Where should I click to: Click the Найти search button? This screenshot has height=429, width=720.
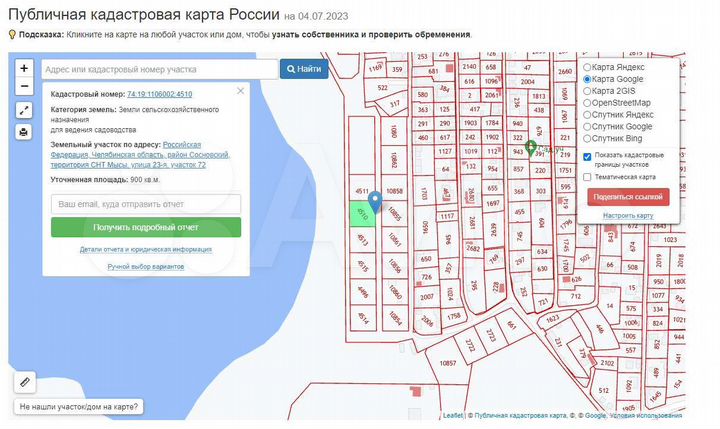[304, 69]
